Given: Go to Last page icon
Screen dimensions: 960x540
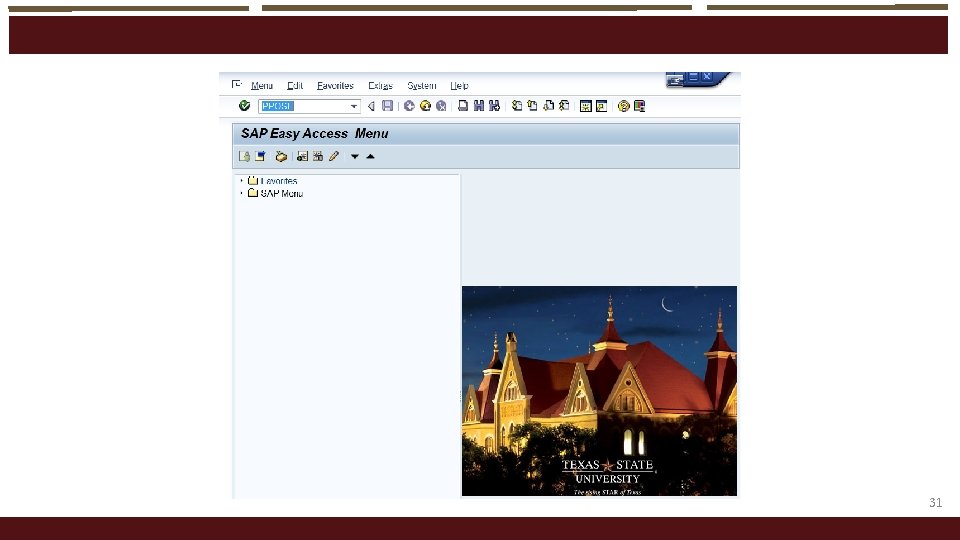Looking at the screenshot, I should (564, 106).
